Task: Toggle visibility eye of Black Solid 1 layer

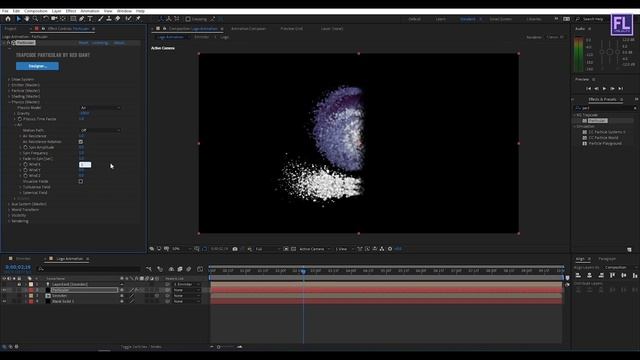Action: click(x=4, y=301)
